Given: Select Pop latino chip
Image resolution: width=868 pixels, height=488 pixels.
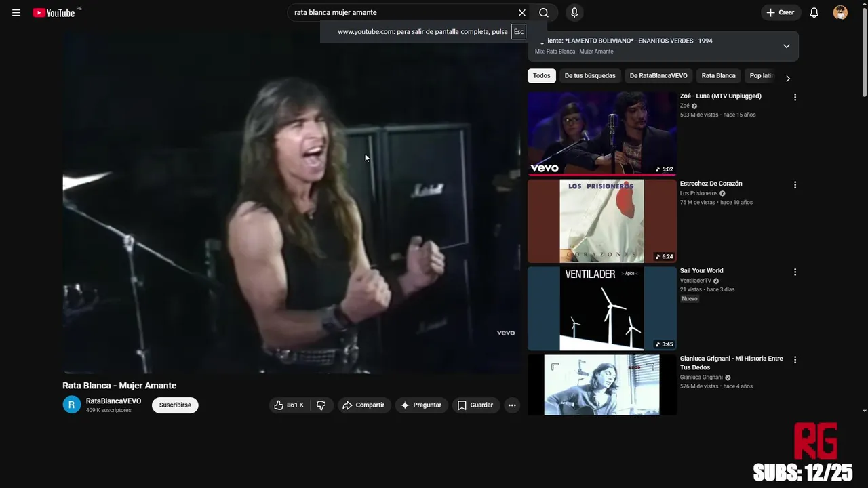Looking at the screenshot, I should [761, 76].
